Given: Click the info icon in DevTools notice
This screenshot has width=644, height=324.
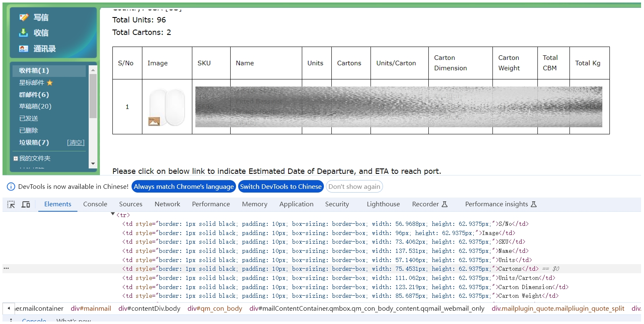Looking at the screenshot, I should (x=11, y=187).
